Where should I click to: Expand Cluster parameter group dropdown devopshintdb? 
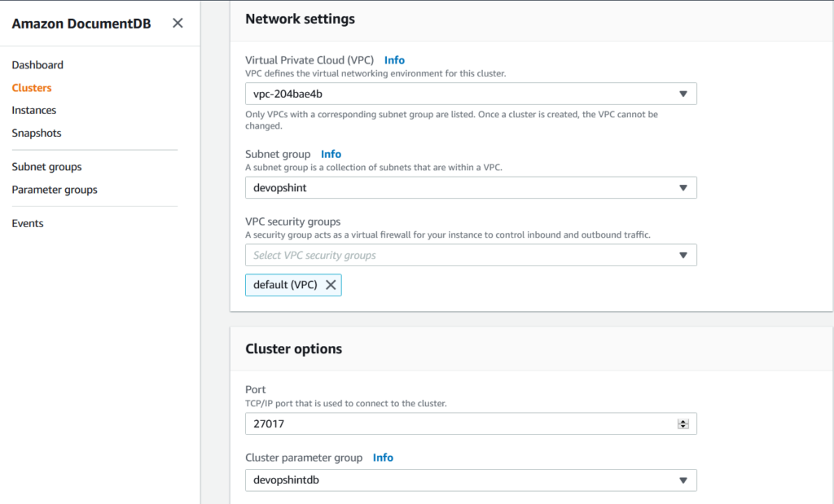471,480
